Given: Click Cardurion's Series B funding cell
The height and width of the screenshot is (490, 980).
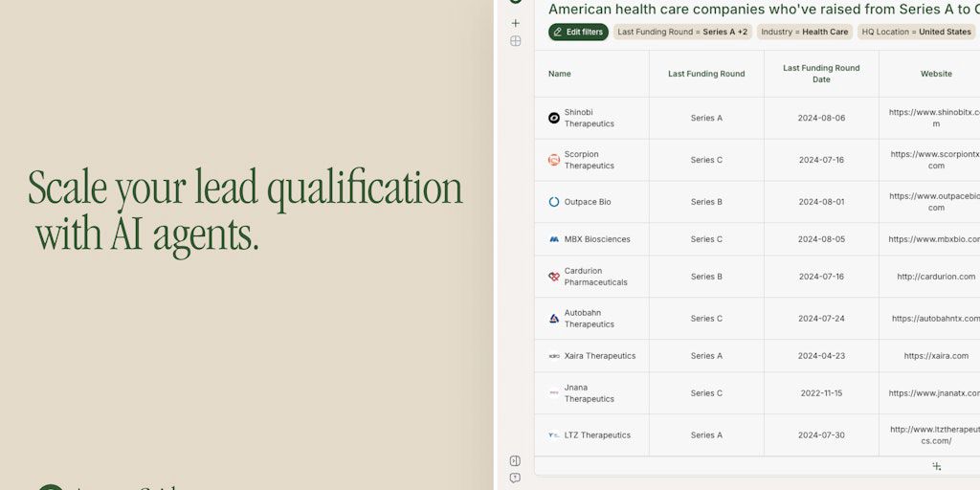Looking at the screenshot, I should click(x=706, y=277).
